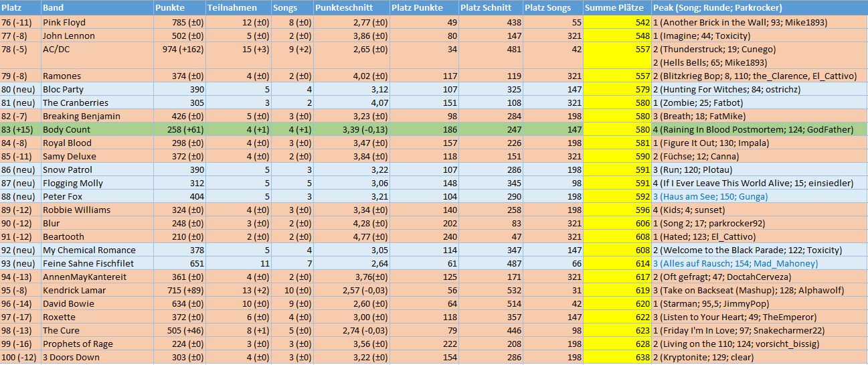
Task: Select the 'Samy Deluxe' band cell
Action: click(x=96, y=156)
